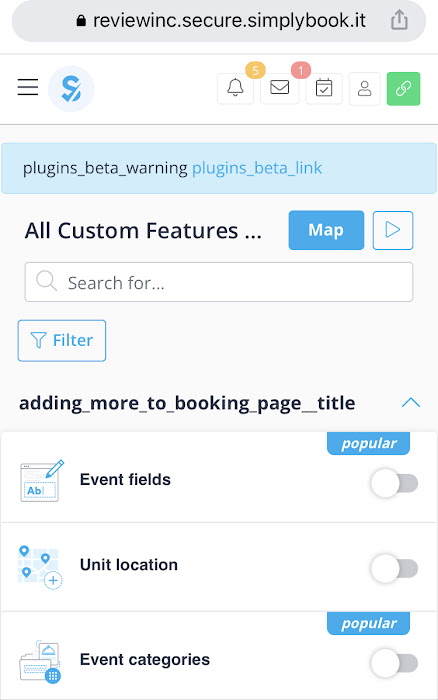Open the hamburger navigation menu
Image resolution: width=438 pixels, height=700 pixels.
click(x=28, y=87)
